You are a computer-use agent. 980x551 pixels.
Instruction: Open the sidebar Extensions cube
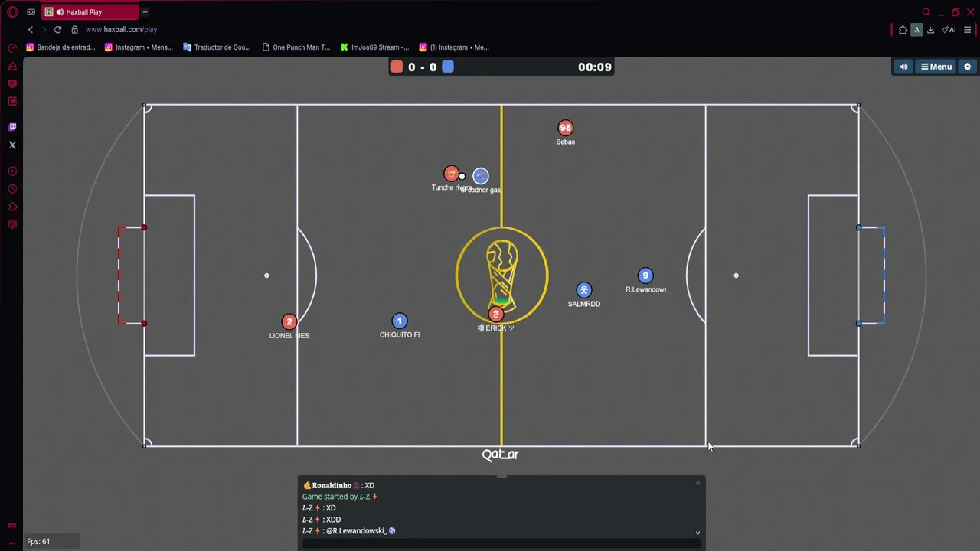(12, 207)
